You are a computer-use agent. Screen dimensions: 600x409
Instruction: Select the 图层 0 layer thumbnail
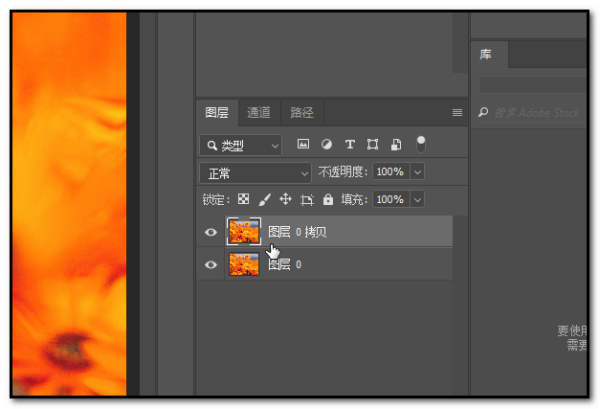(x=244, y=264)
